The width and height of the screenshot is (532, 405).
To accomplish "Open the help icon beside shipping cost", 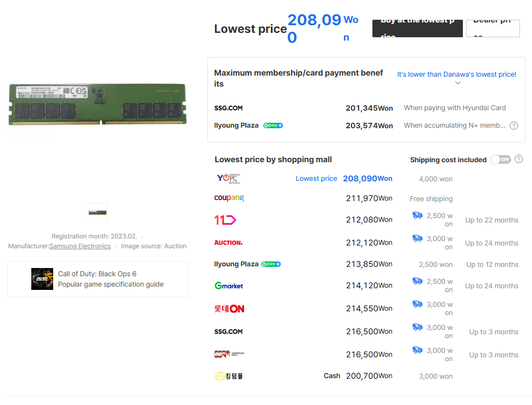I will click(518, 159).
